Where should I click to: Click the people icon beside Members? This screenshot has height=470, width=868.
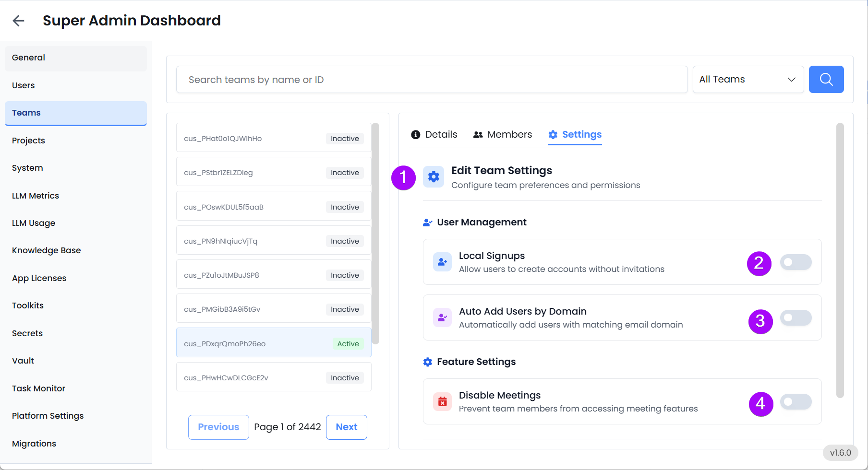(478, 135)
